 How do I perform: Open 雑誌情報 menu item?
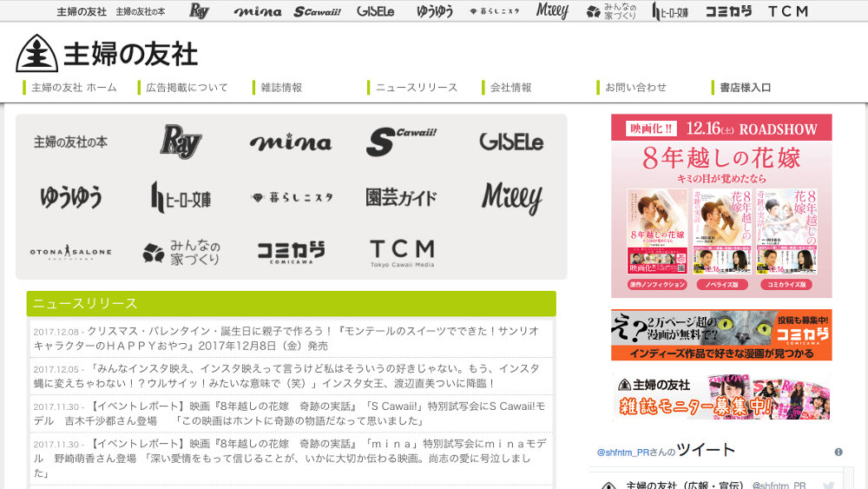pos(281,88)
